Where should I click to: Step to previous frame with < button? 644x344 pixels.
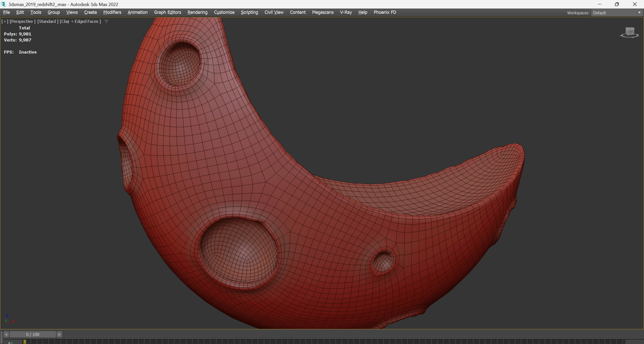coord(6,334)
